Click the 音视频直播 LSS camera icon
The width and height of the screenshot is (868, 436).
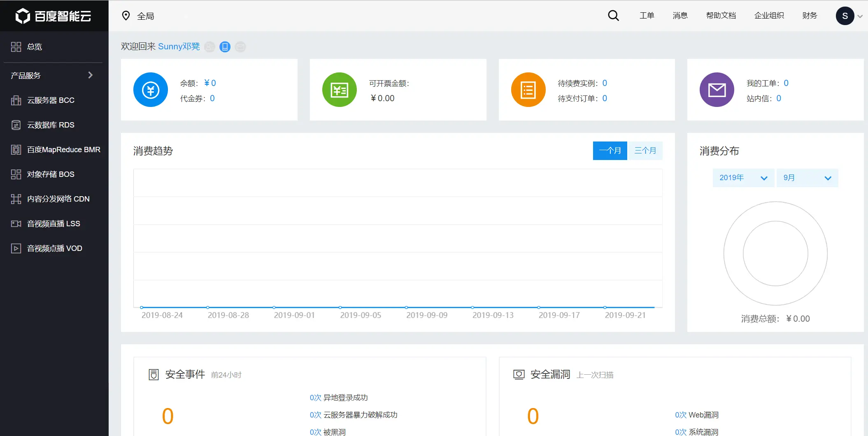point(16,224)
